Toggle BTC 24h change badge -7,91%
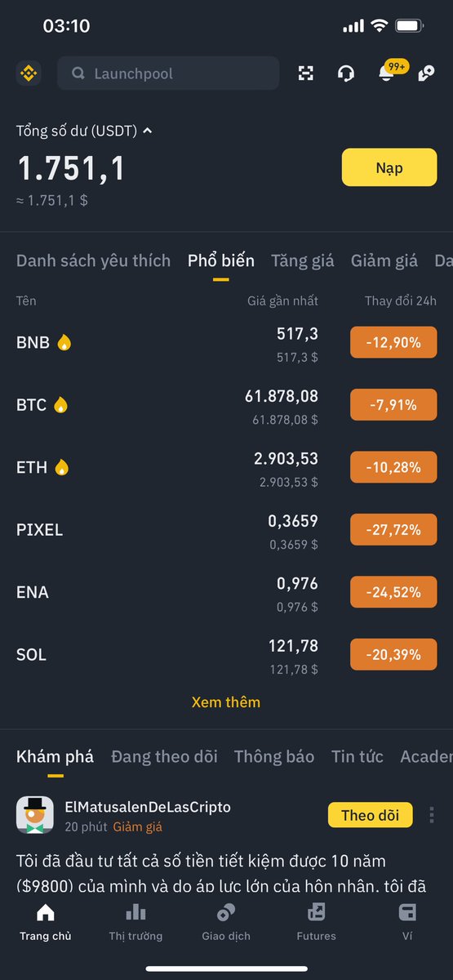Screen dimensions: 453x980 click(x=393, y=405)
